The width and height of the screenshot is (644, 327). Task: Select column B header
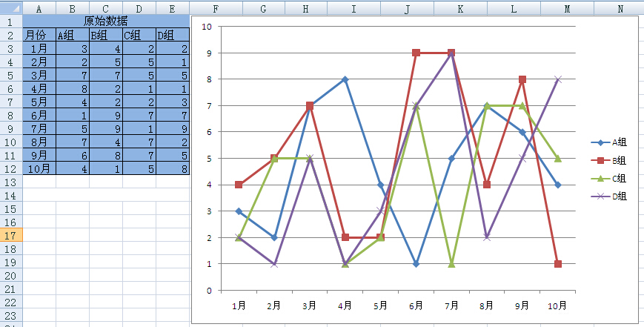coord(73,9)
